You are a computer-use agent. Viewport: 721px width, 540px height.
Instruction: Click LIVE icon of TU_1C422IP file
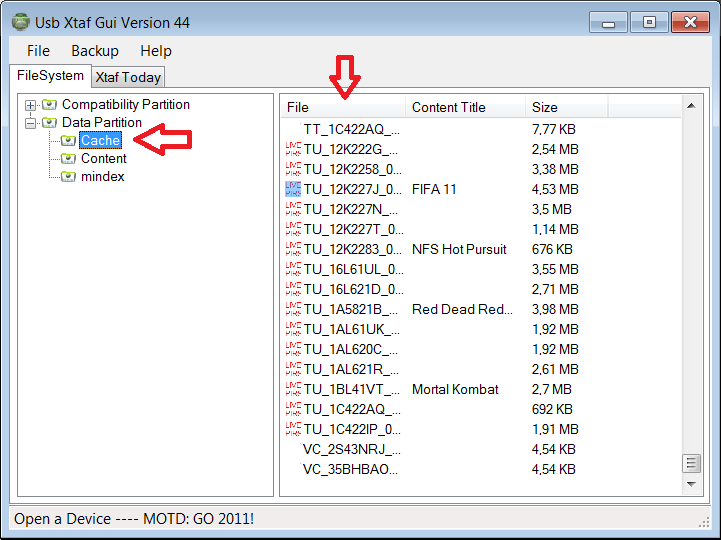tap(293, 429)
